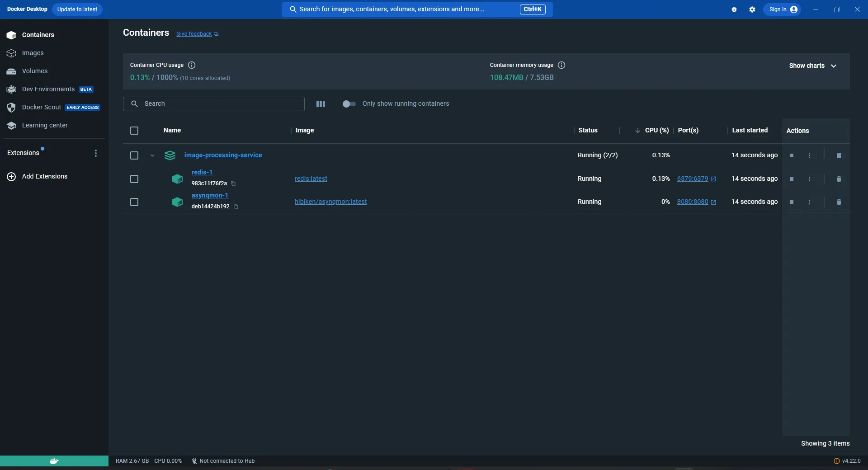Tick the redis-1 container checkbox
The height and width of the screenshot is (470, 868).
point(134,179)
